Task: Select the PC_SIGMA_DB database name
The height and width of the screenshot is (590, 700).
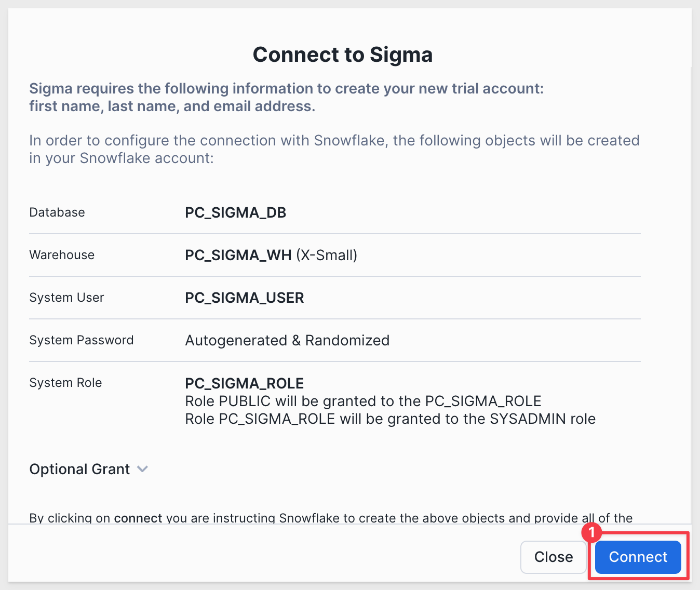Action: pos(236,212)
